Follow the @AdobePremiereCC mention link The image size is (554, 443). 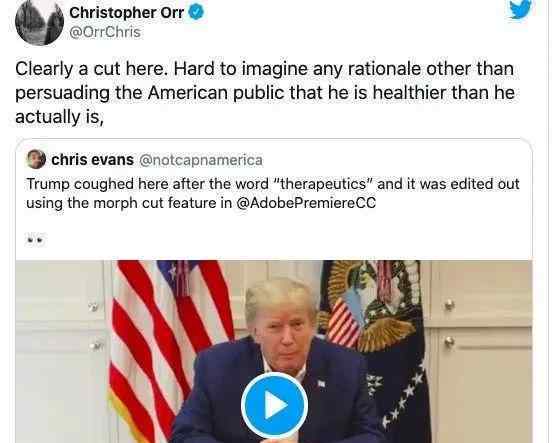pos(306,203)
